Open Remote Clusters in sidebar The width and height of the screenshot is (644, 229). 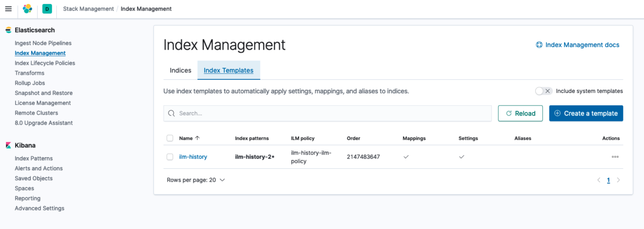[x=36, y=113]
